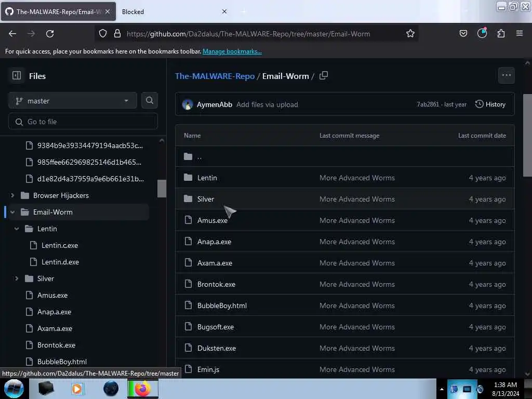Click the main page scrollbar thumb
532x399 pixels.
coord(527,135)
